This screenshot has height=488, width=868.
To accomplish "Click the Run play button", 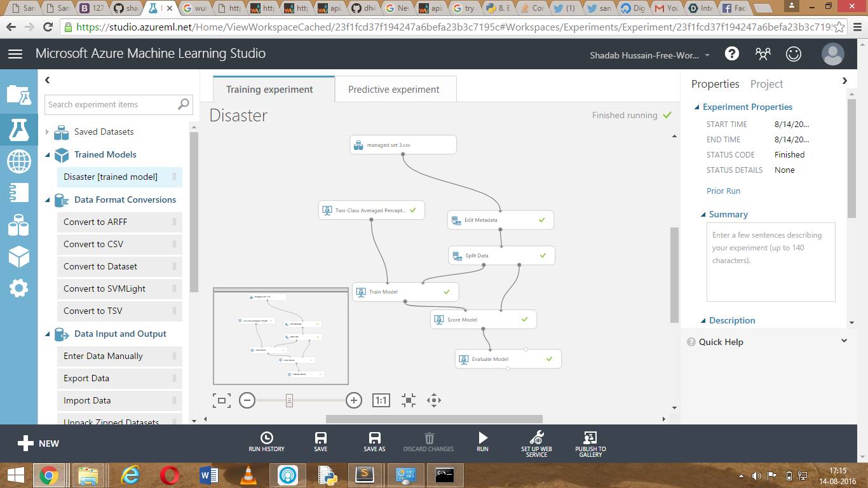I will [482, 442].
